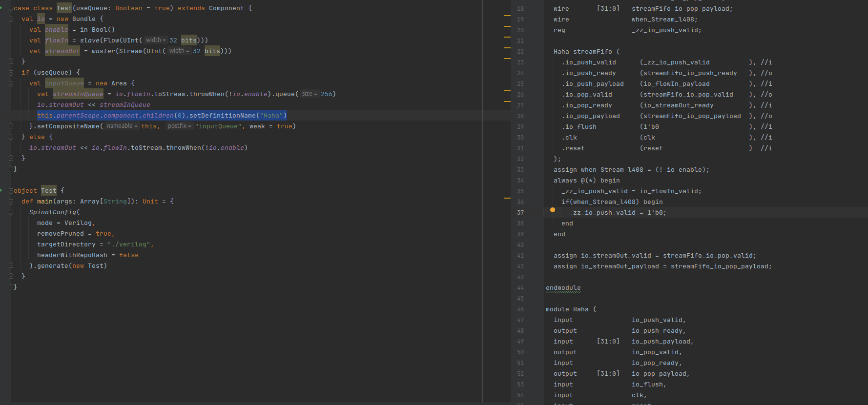Image resolution: width=868 pixels, height=405 pixels.
Task: Click the 'nameable =' inlay hint
Action: pos(122,126)
